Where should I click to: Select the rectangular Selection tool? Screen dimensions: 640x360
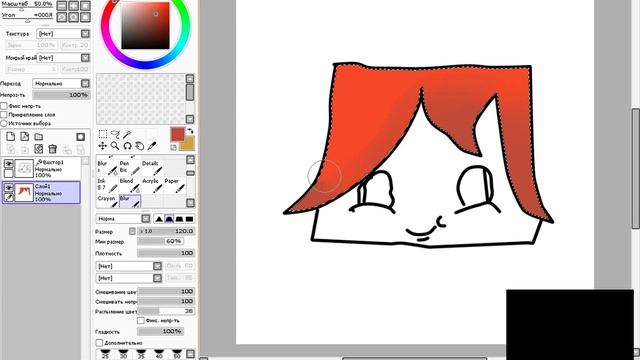click(x=103, y=134)
